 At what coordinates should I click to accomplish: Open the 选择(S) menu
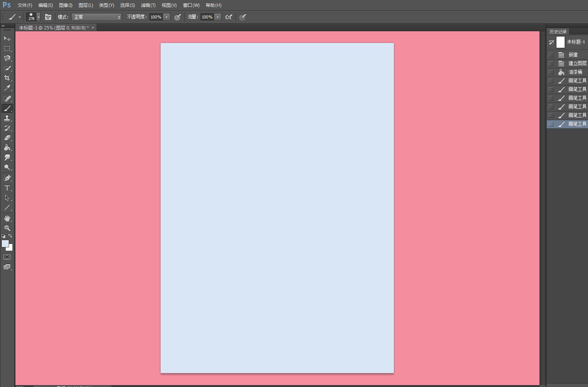(x=128, y=5)
